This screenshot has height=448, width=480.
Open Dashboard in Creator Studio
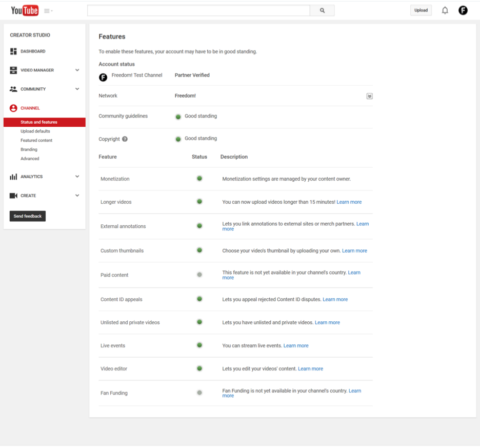(x=33, y=51)
